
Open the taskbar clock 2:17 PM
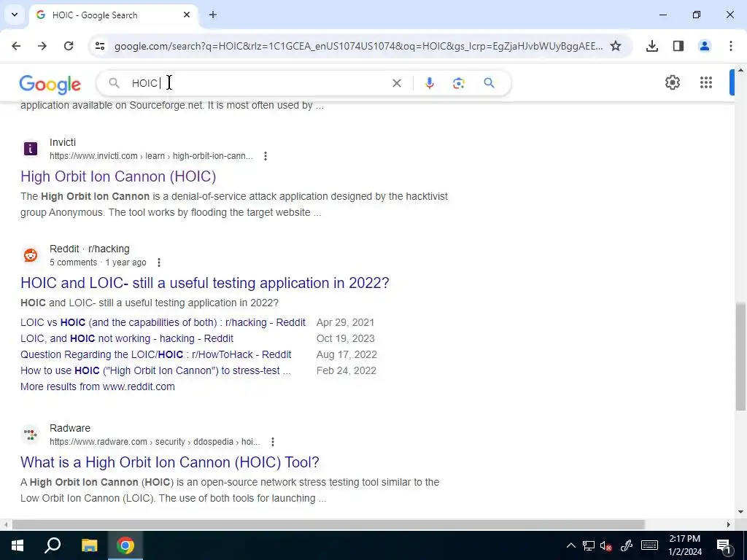tap(685, 545)
